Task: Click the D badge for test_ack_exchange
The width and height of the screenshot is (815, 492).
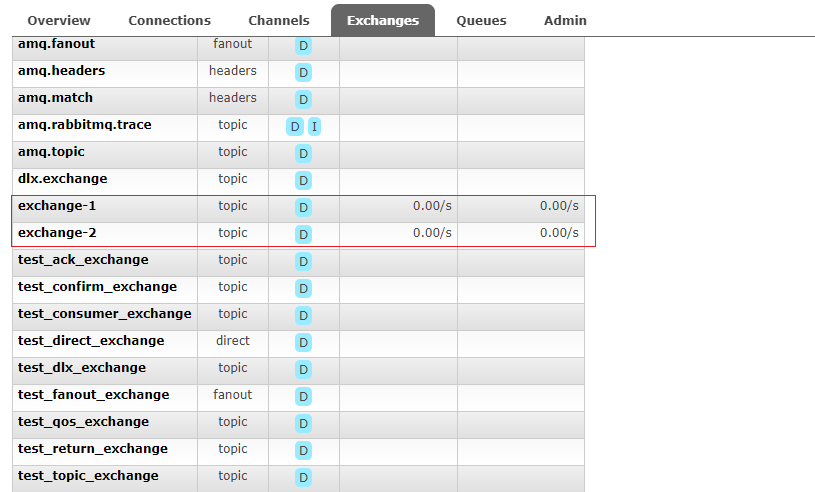Action: pyautogui.click(x=304, y=262)
